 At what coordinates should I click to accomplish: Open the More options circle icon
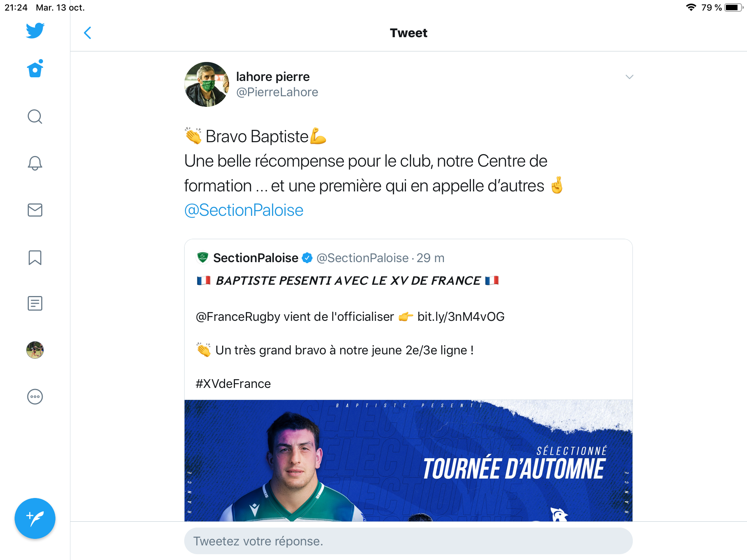point(35,397)
